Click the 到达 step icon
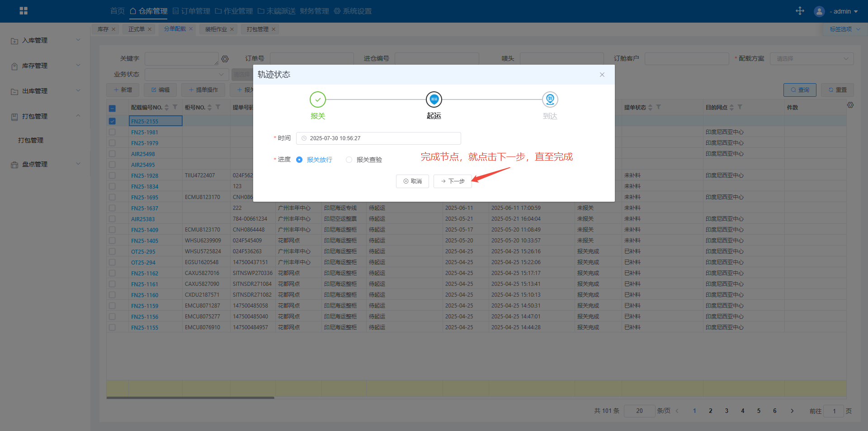The image size is (868, 431). [x=550, y=99]
